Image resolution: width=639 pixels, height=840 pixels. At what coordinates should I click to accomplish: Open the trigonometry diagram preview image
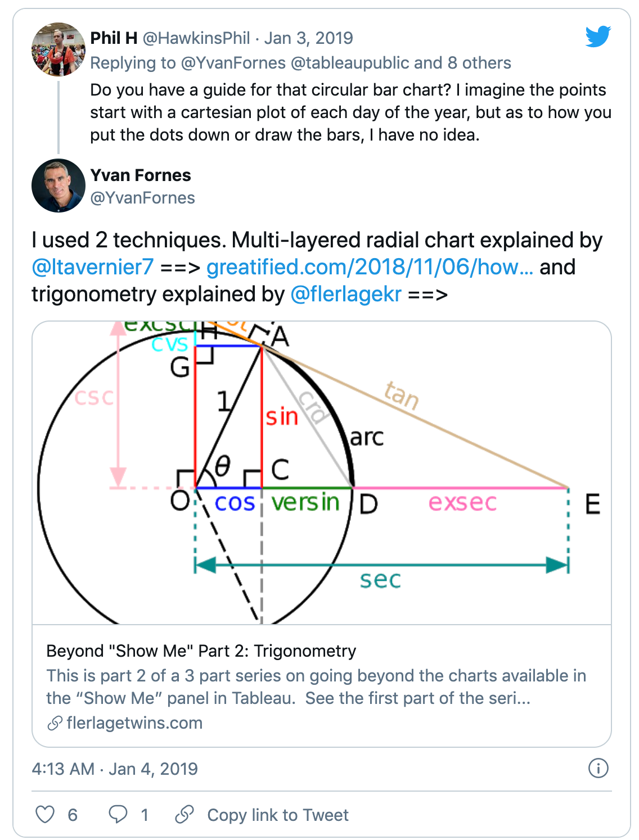[321, 472]
